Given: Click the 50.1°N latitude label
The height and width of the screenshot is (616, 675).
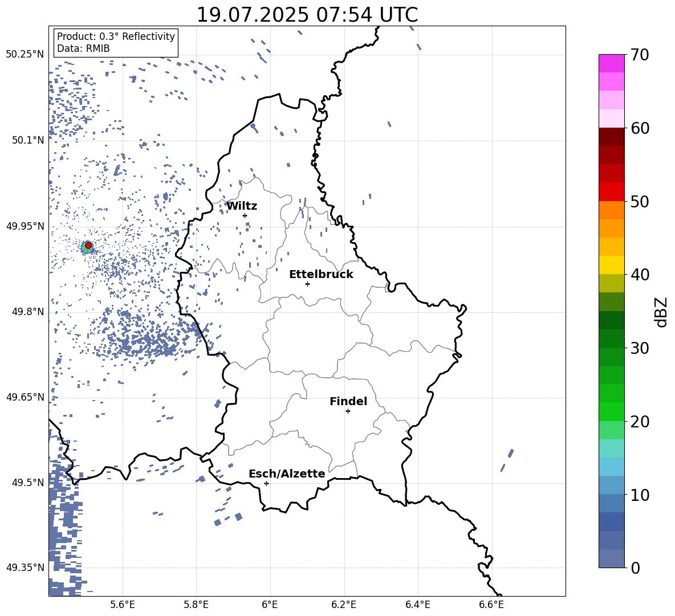Looking at the screenshot, I should (28, 140).
